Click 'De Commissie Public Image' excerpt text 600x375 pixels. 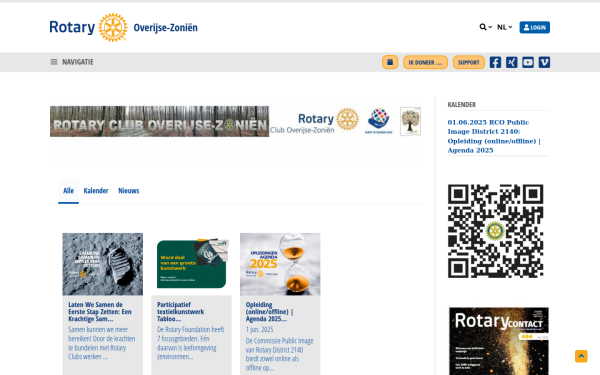pos(279,354)
